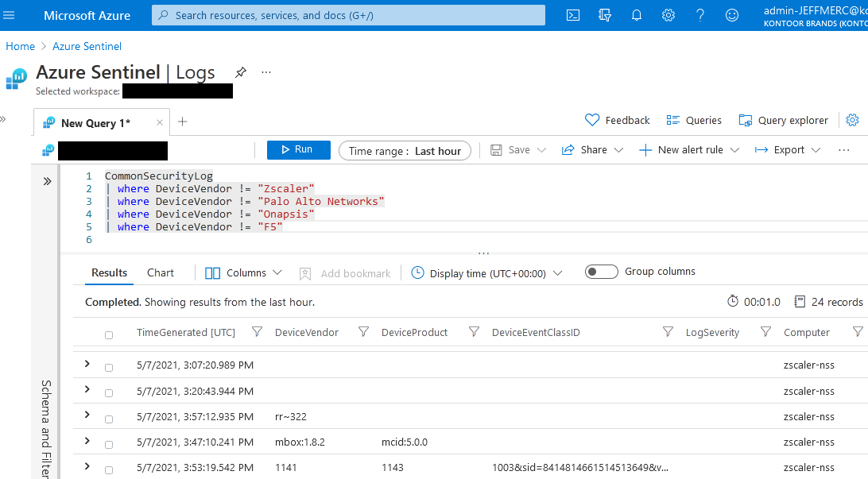Expand the first result row chevron

tap(87, 364)
